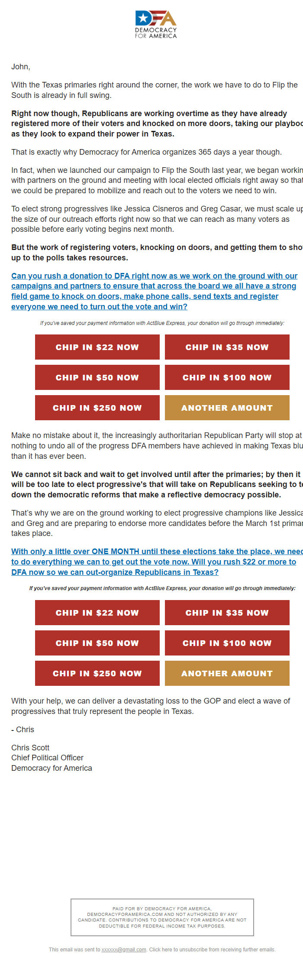Chip in $35 using the top button group

click(227, 347)
